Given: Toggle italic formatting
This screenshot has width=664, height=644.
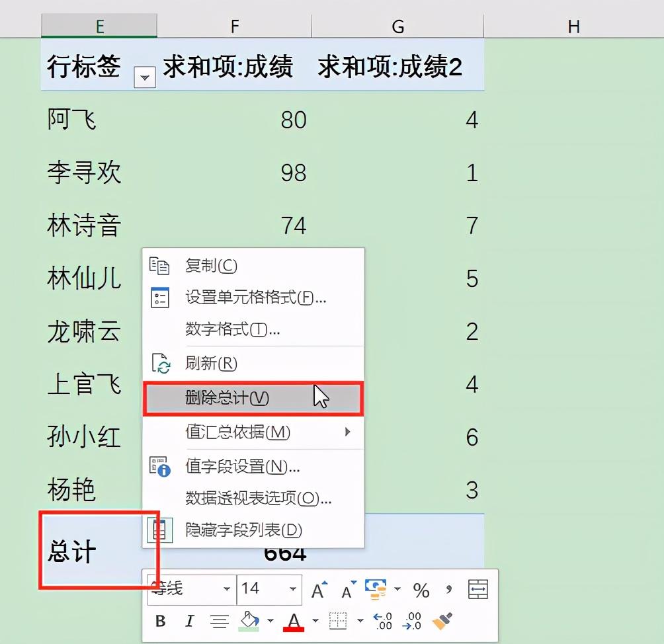Looking at the screenshot, I should click(189, 621).
